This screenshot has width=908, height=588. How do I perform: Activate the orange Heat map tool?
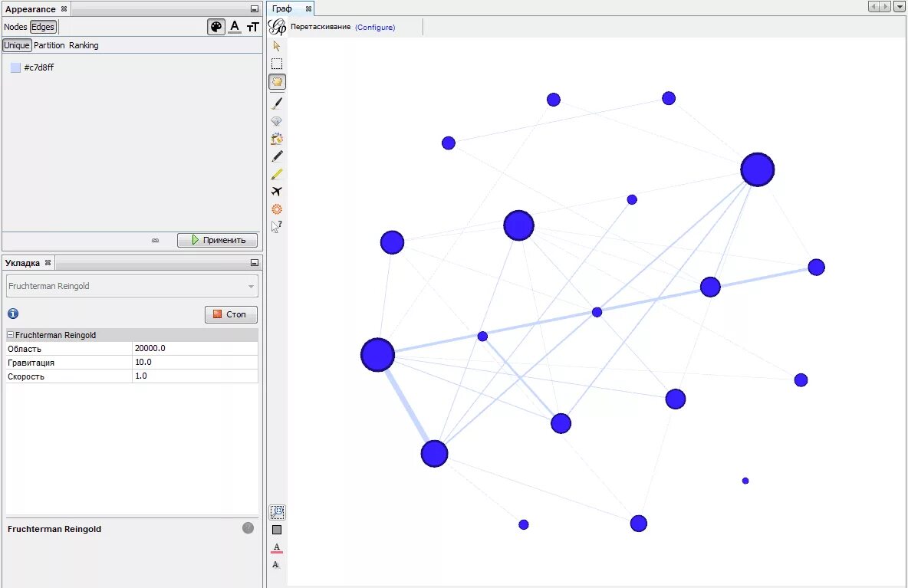(277, 209)
